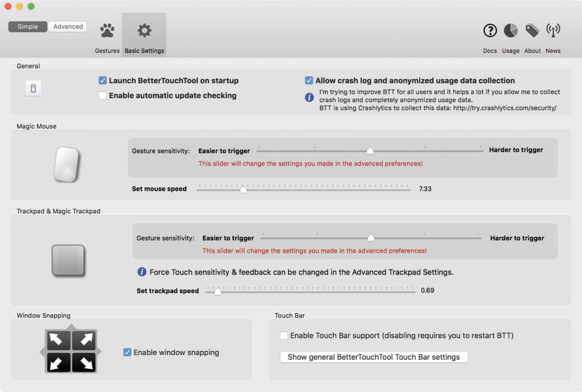Click the trackpad image

(x=68, y=261)
